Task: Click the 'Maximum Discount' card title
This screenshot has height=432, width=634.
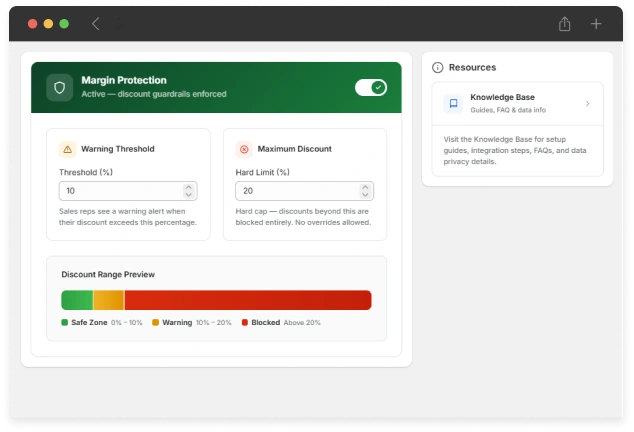Action: pyautogui.click(x=294, y=149)
